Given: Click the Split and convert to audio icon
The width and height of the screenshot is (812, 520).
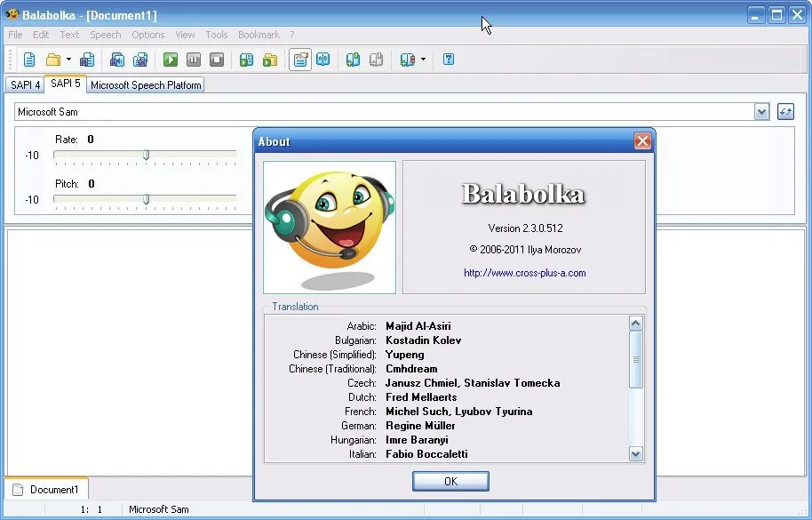Looking at the screenshot, I should tap(140, 60).
